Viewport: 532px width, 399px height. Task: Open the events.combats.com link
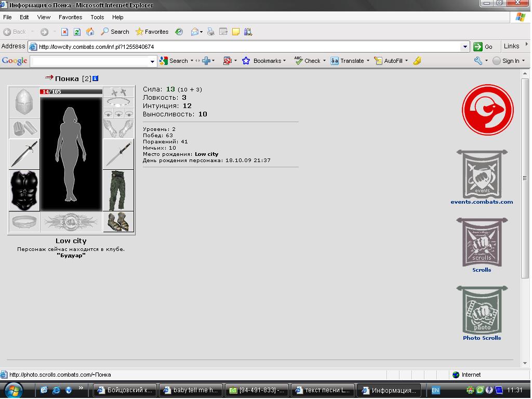pos(482,202)
